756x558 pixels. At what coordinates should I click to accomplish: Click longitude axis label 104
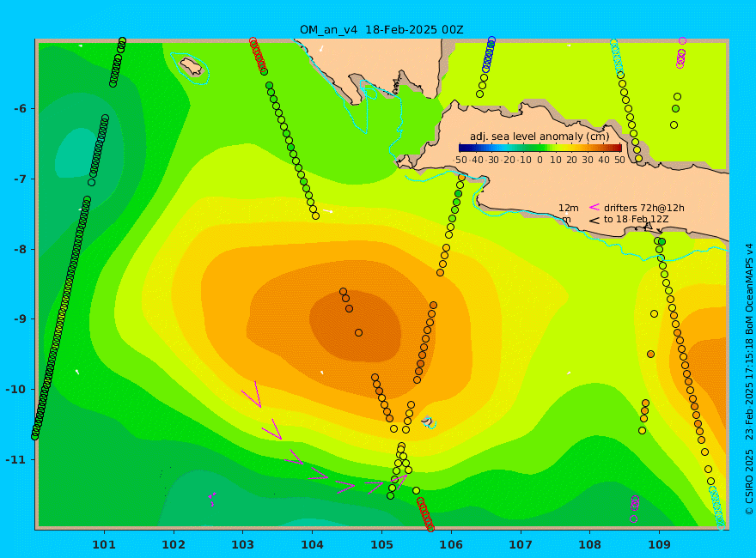click(x=313, y=545)
